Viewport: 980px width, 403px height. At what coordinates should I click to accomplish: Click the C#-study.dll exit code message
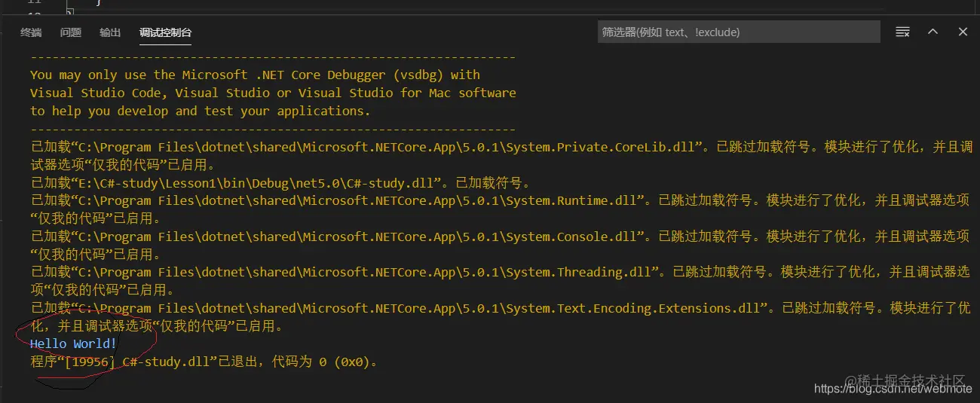pos(204,362)
